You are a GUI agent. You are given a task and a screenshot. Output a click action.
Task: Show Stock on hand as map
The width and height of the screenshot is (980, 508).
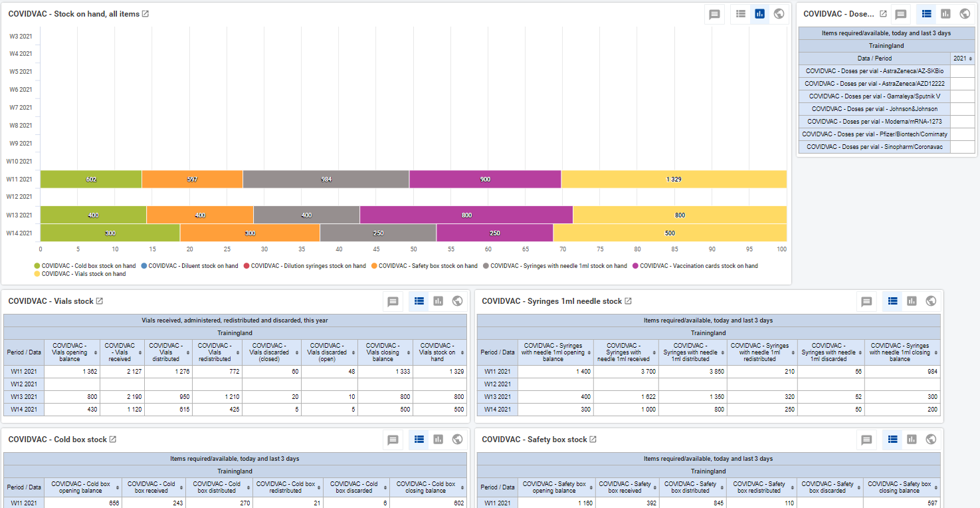779,14
